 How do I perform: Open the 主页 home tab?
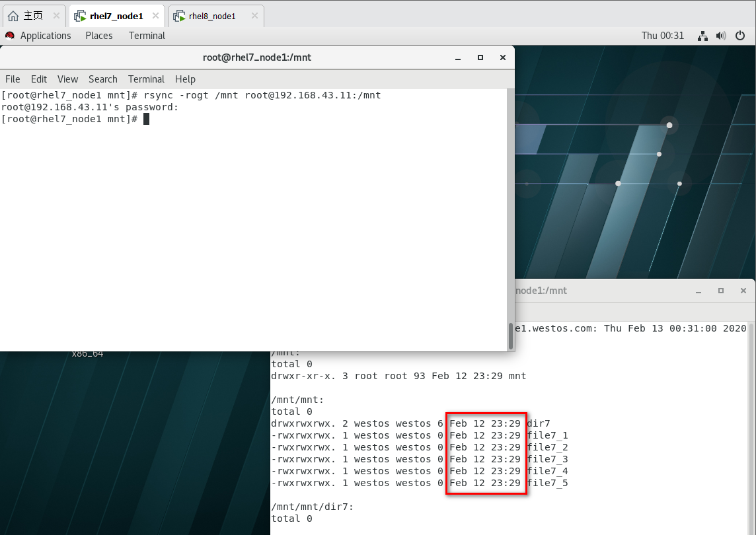click(34, 16)
